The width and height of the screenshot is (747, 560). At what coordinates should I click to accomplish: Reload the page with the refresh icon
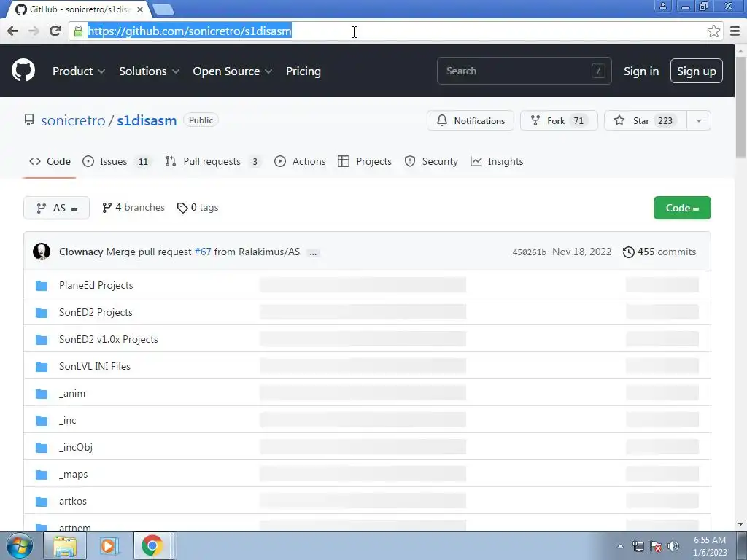pos(55,31)
